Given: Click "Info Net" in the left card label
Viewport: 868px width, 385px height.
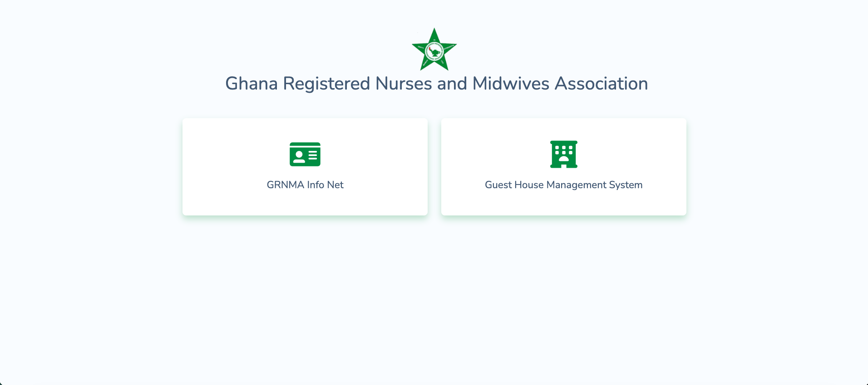Looking at the screenshot, I should pyautogui.click(x=325, y=185).
